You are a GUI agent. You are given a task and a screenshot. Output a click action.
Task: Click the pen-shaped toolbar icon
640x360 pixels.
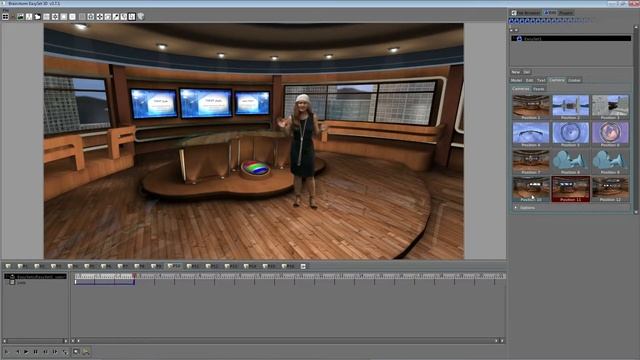(116, 17)
